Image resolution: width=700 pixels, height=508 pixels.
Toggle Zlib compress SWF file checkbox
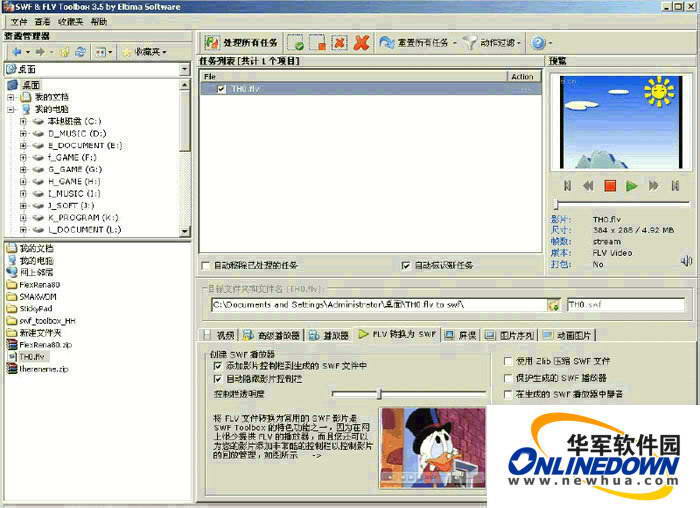point(508,361)
